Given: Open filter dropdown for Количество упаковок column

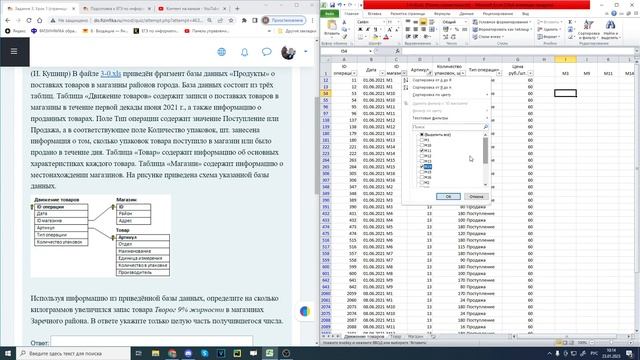Looking at the screenshot, I should (463, 73).
